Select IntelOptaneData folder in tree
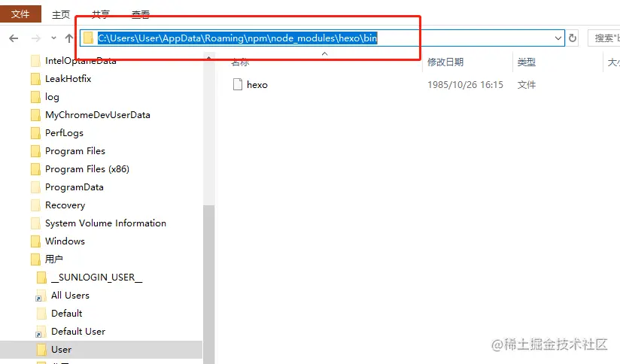 coord(81,60)
